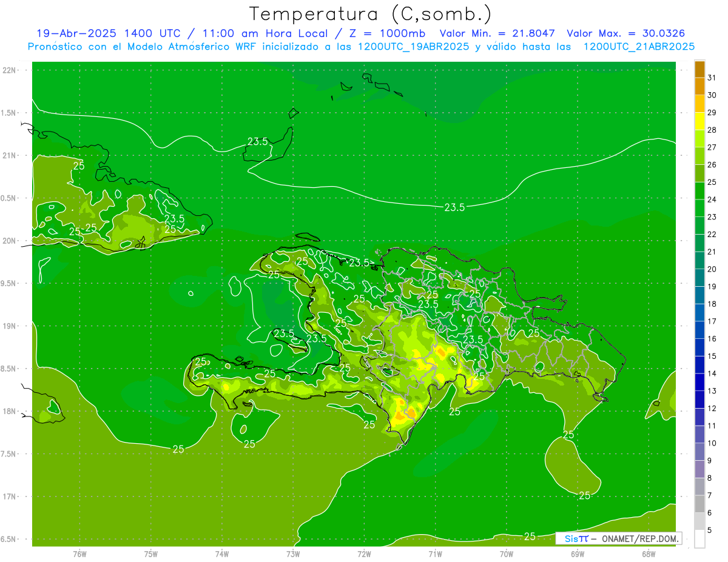The image size is (728, 562).
Task: Click the 68W longitude axis label
Action: click(649, 554)
